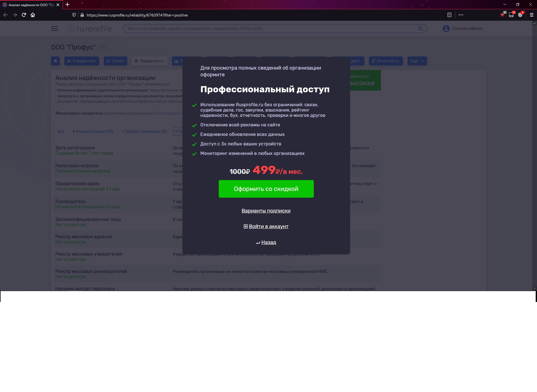537x392 pixels.
Task: Click the rusprofile logo
Action: pyautogui.click(x=89, y=29)
